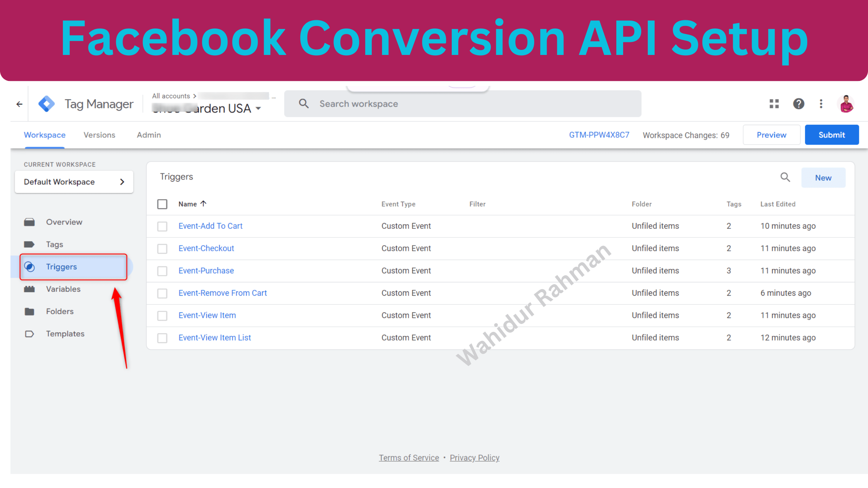This screenshot has height=488, width=868.
Task: Expand the Default Workspace chevron
Action: tap(122, 182)
